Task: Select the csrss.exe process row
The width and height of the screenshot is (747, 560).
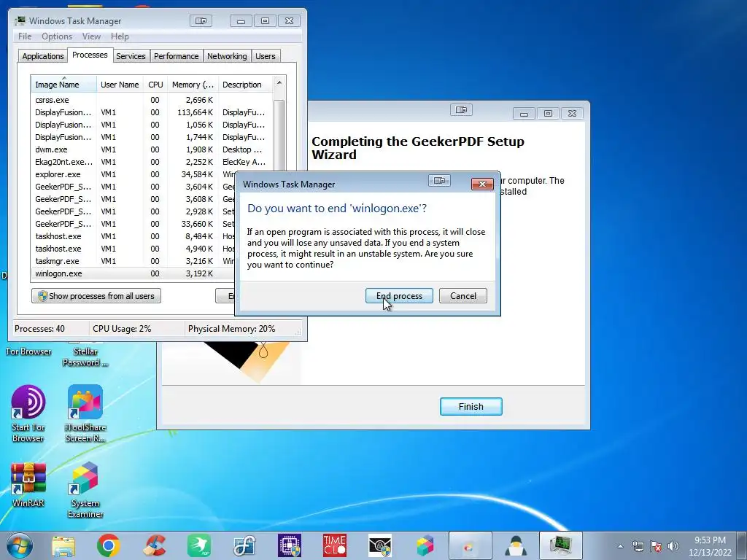Action: [152, 100]
